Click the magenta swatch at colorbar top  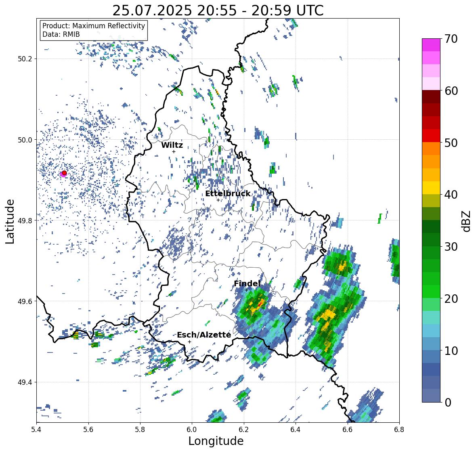[x=431, y=45]
